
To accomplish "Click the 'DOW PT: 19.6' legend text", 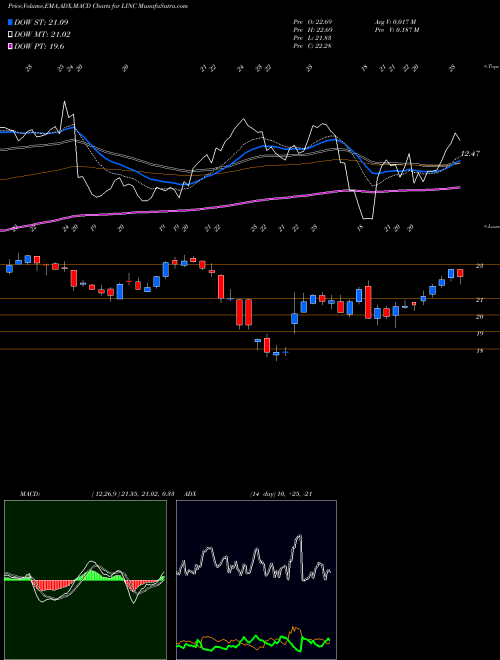I will tap(39, 46).
